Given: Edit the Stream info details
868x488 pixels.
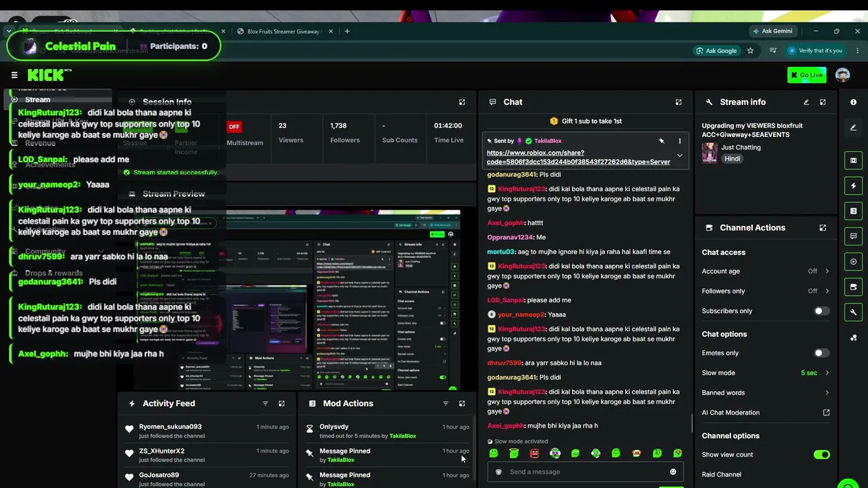Looking at the screenshot, I should 806,102.
